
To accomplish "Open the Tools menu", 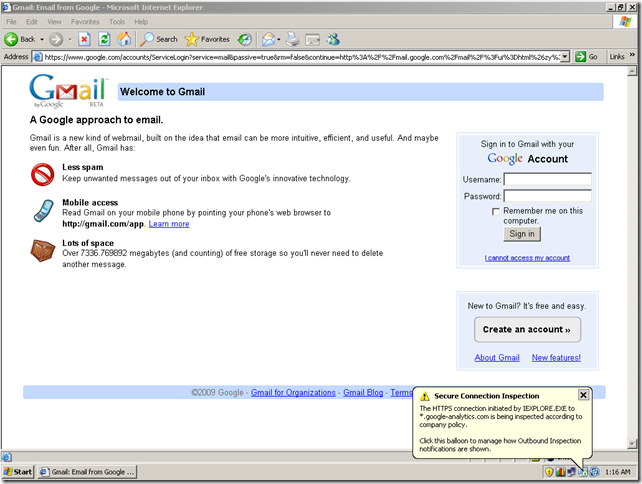I will [x=117, y=22].
